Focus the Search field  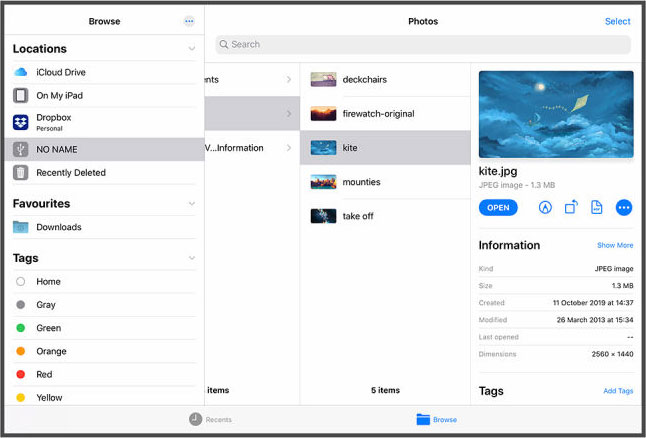coord(423,44)
